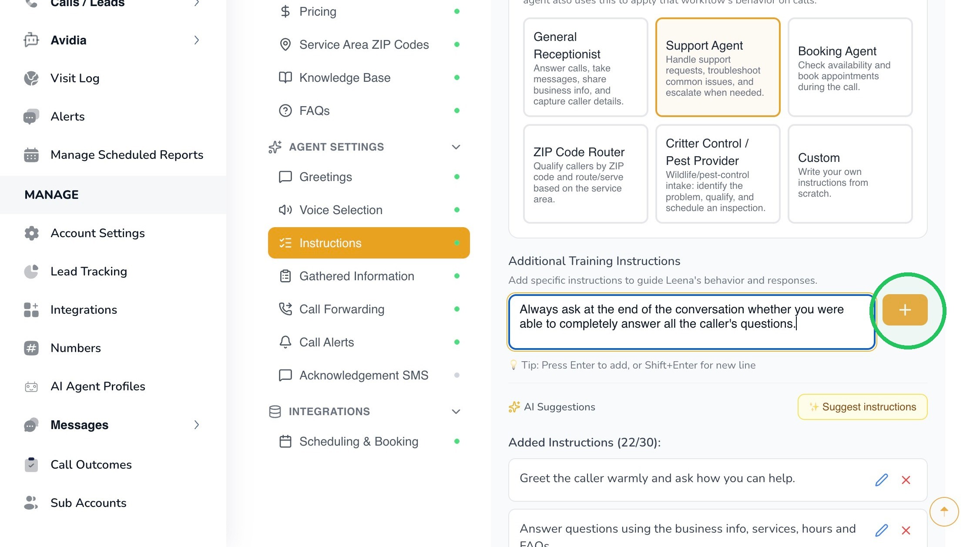Open the Instructions menu item

(369, 243)
